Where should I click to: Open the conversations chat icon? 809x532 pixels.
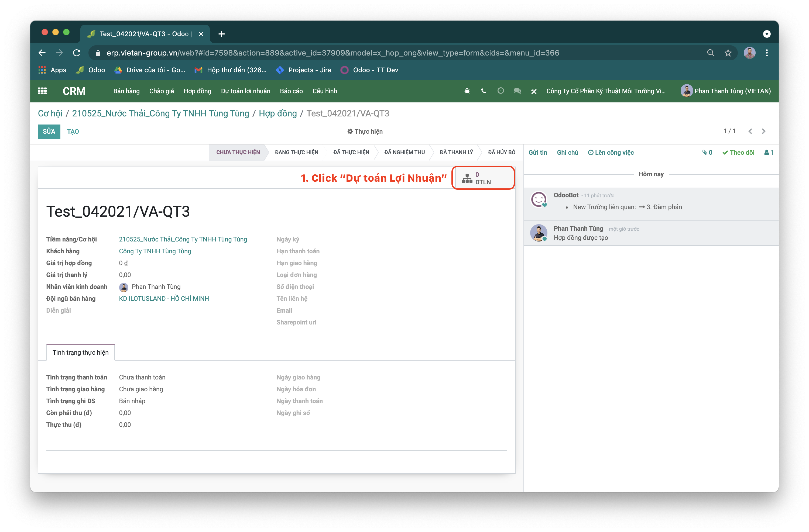tap(517, 91)
